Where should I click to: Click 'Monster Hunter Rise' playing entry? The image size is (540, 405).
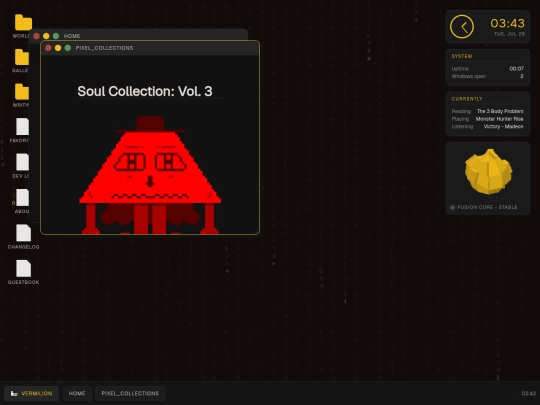[499, 119]
